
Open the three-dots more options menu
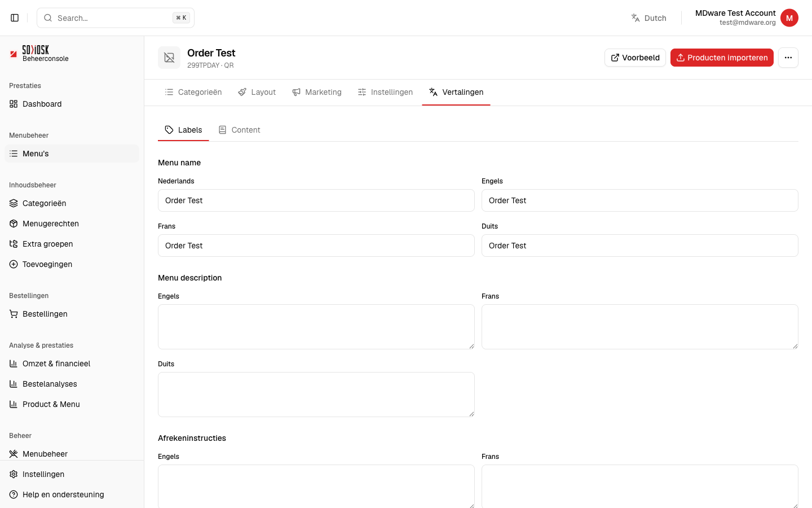coord(788,58)
